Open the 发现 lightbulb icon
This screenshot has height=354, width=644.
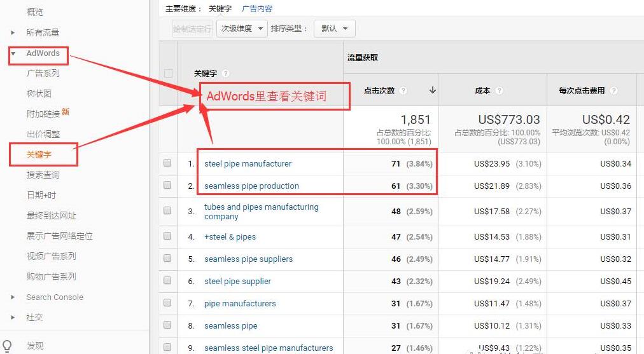coord(7,346)
